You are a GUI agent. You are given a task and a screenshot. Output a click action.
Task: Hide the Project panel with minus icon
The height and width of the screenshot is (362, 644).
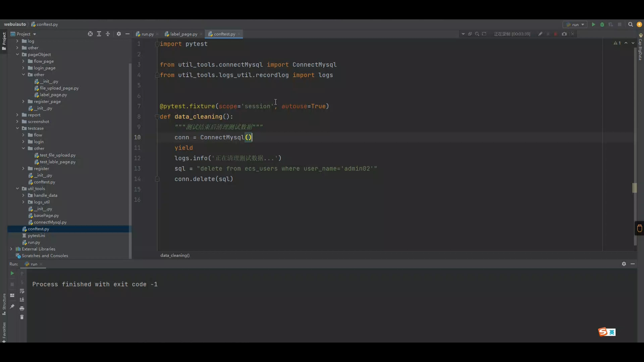[127, 34]
